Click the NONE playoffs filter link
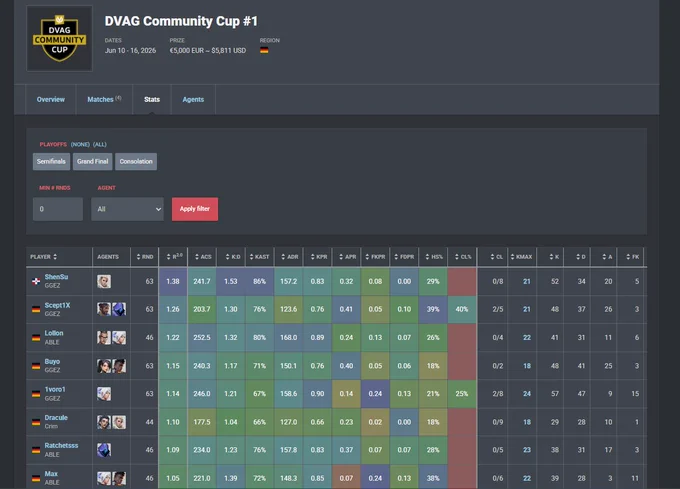Image resolution: width=680 pixels, height=489 pixels. click(x=80, y=144)
